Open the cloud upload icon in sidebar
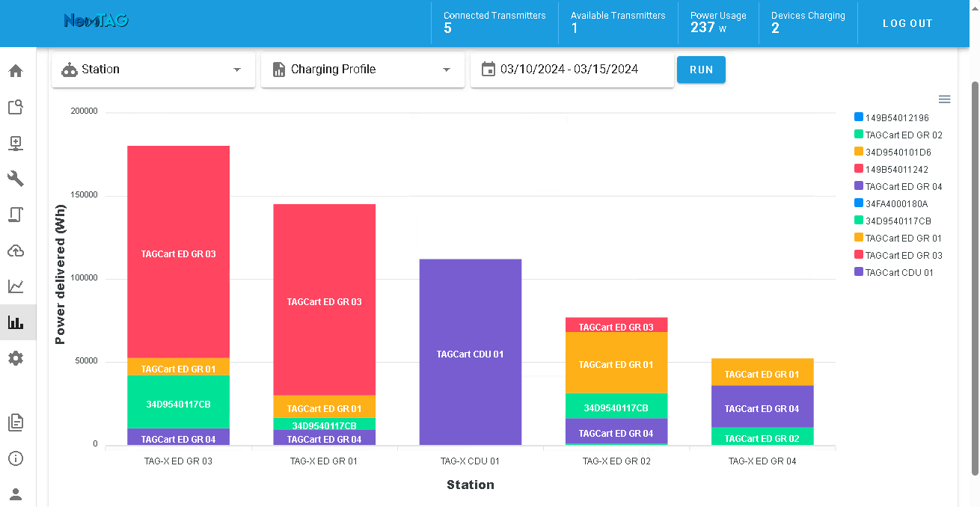This screenshot has height=507, width=980. pyautogui.click(x=16, y=251)
